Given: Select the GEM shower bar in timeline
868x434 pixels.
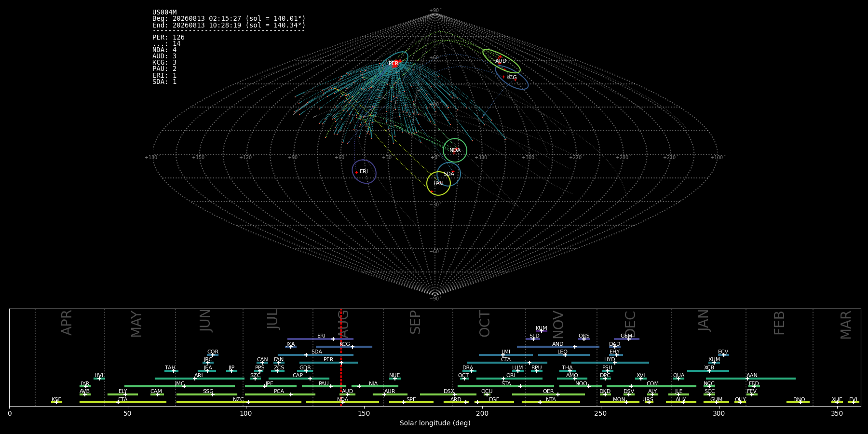Looking at the screenshot, I should [626, 339].
